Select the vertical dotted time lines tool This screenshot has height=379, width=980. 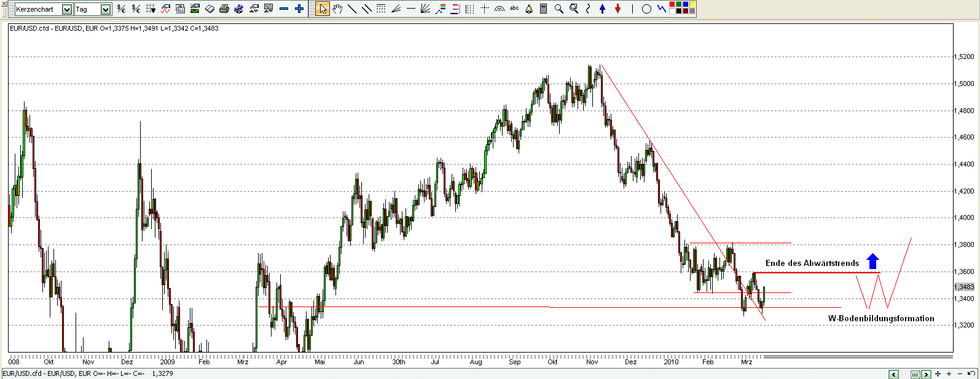pyautogui.click(x=470, y=9)
